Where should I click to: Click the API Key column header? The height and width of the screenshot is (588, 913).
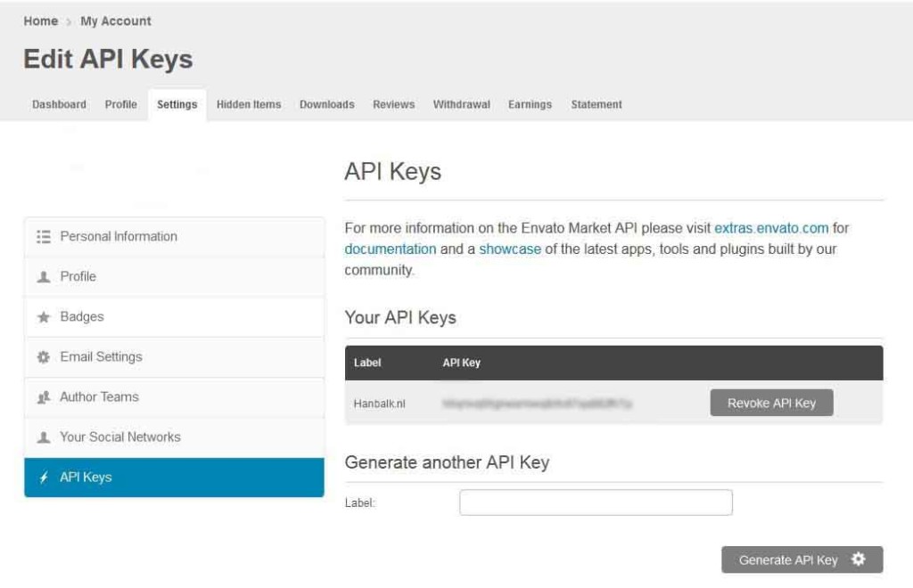(461, 363)
